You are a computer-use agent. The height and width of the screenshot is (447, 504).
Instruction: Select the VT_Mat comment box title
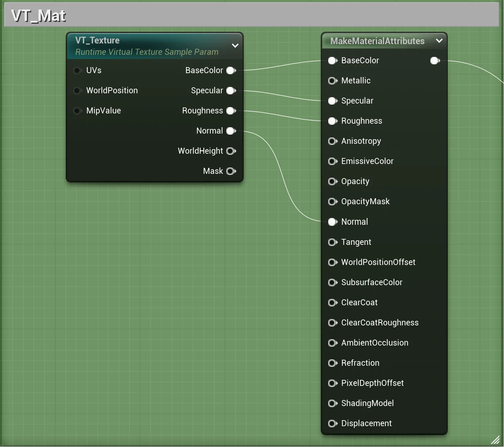click(x=39, y=16)
